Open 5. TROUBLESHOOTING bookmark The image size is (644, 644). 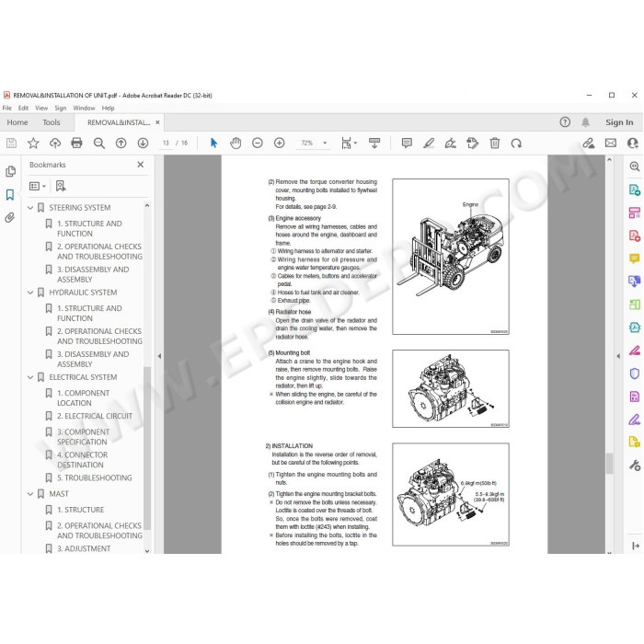tap(95, 477)
